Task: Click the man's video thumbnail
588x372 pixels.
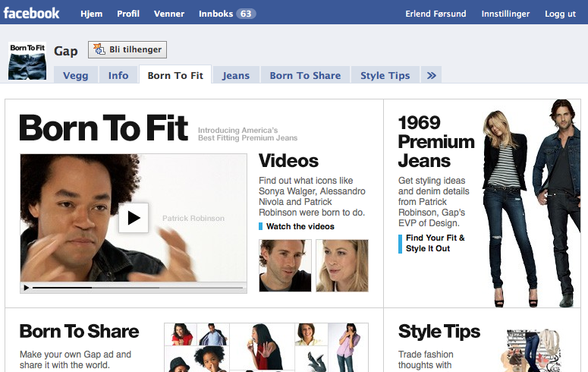Action: point(285,266)
